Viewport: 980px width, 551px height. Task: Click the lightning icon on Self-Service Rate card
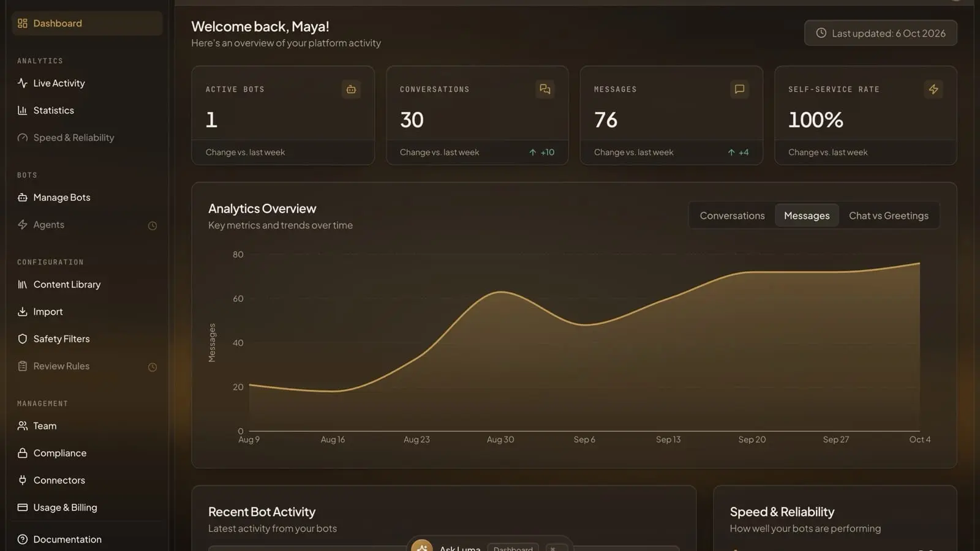point(933,89)
